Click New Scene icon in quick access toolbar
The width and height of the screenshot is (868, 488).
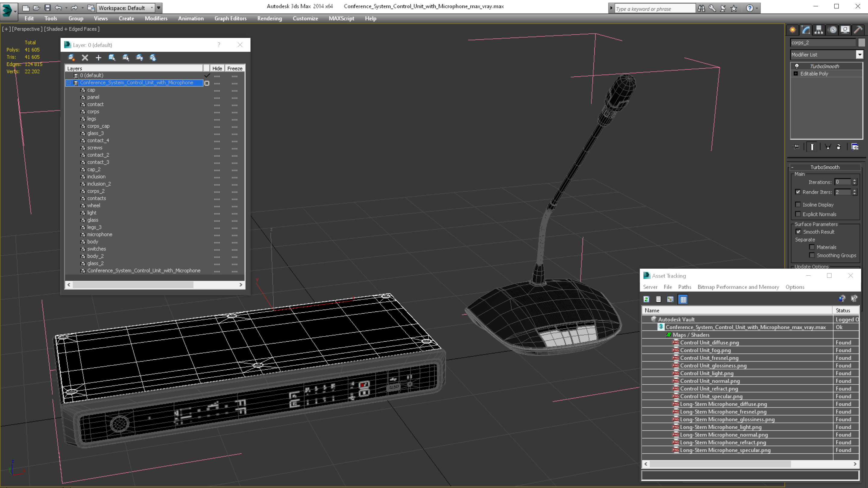pos(26,8)
